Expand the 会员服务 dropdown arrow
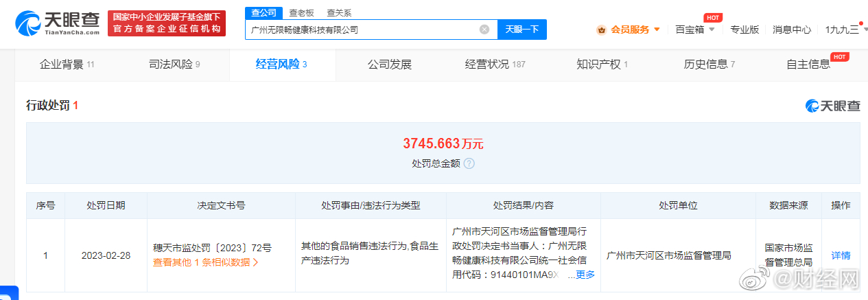 [x=657, y=30]
